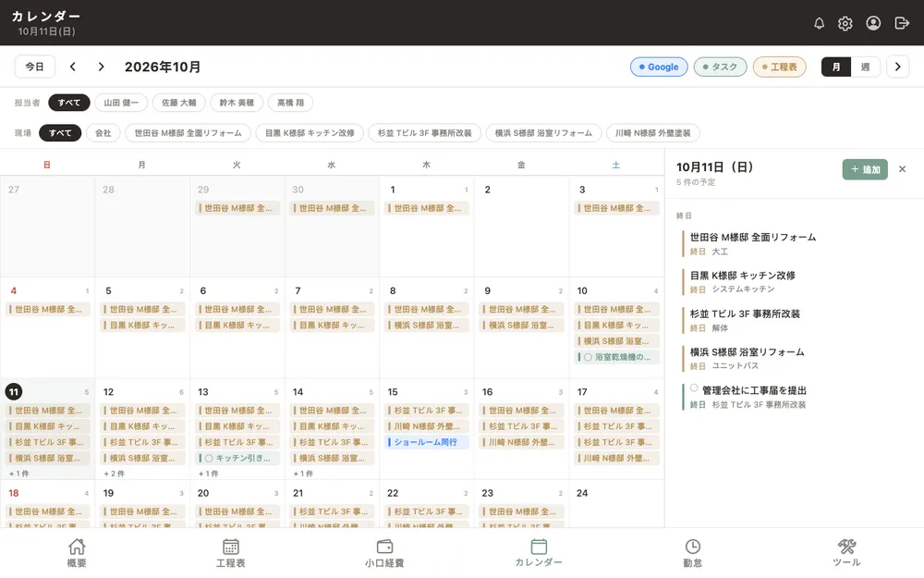This screenshot has height=578, width=924.
Task: Open the notifications bell icon
Action: [819, 23]
